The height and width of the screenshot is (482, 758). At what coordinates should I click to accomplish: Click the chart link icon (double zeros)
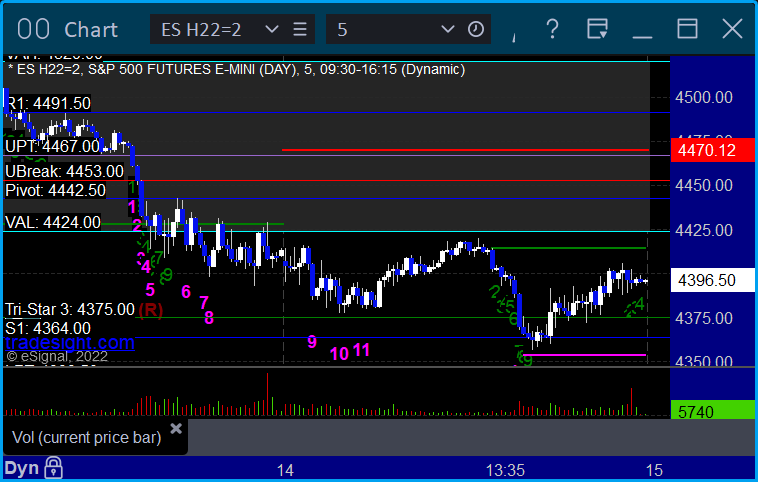click(x=33, y=29)
